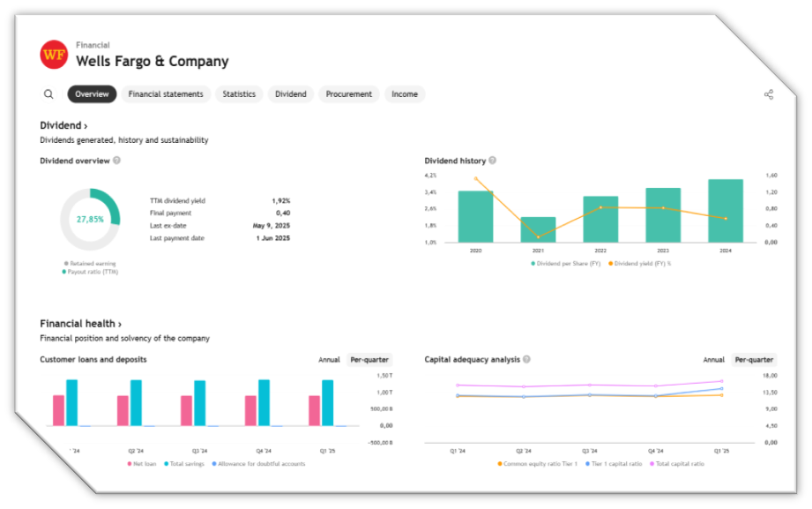Select Per-quarter for Capital adequacy analysis
Screen dimensions: 812x509
click(x=754, y=360)
